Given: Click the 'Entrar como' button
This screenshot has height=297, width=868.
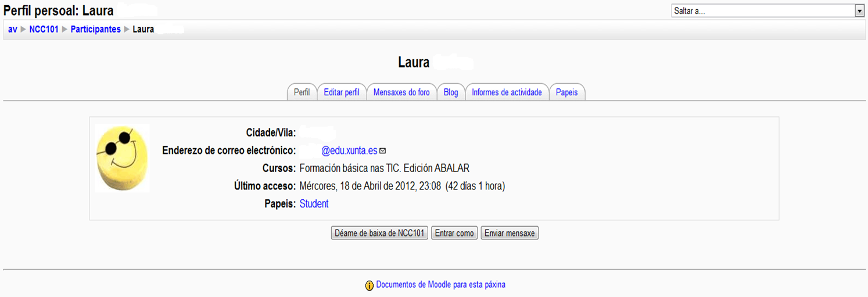Looking at the screenshot, I should coord(454,233).
